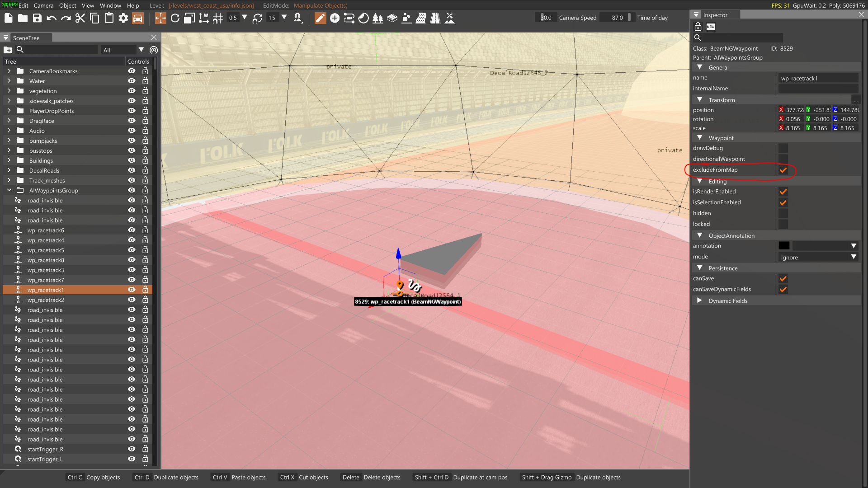
Task: Open the Road editor tool
Action: (435, 18)
